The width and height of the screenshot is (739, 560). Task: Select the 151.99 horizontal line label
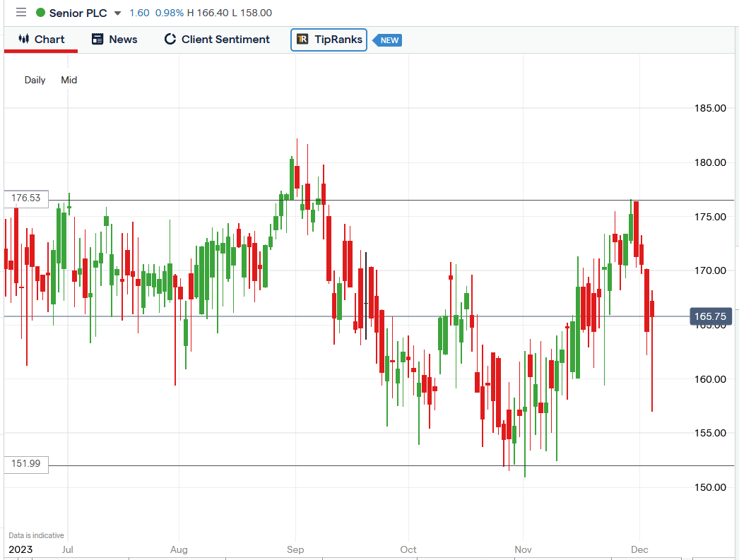tap(26, 464)
